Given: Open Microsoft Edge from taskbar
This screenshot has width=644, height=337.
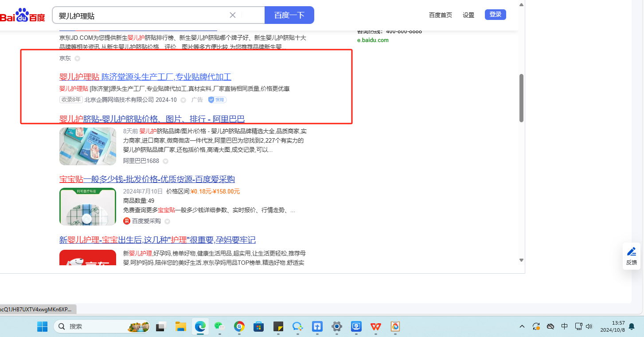Looking at the screenshot, I should 200,327.
